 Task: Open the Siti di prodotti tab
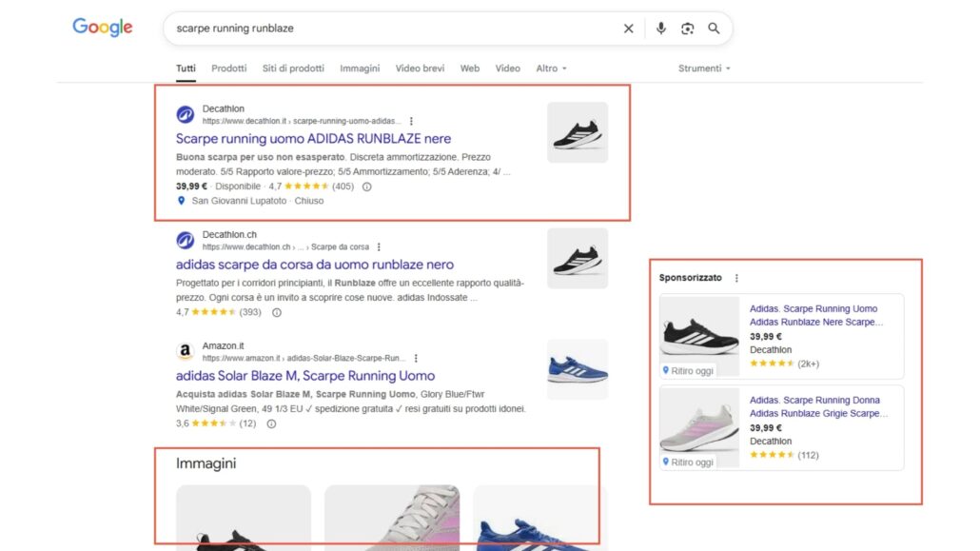(293, 69)
